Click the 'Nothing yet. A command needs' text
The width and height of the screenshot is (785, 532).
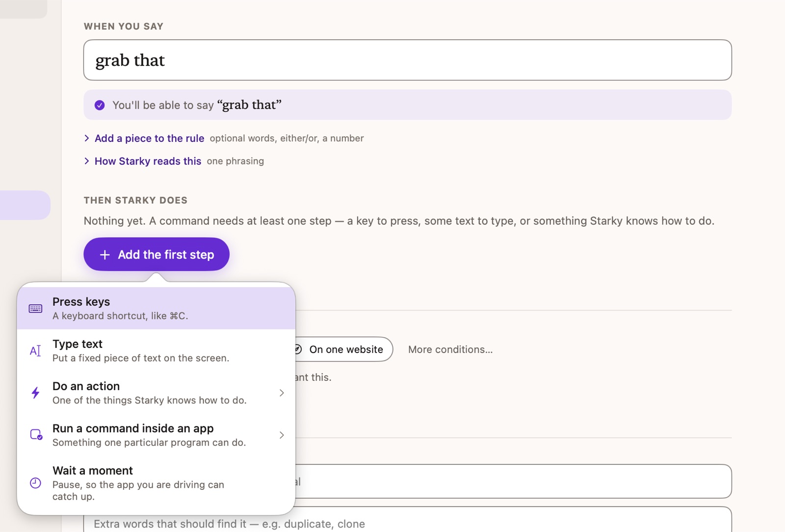pos(399,221)
